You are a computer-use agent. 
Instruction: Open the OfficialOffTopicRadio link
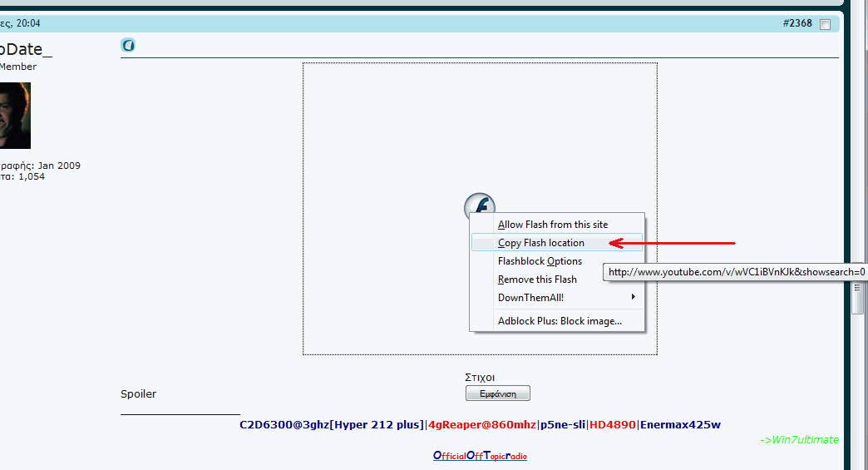click(480, 456)
